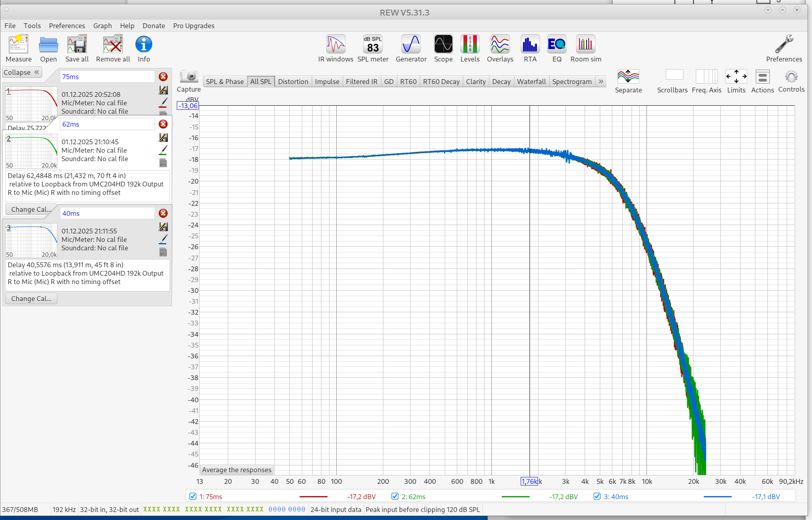Viewport: 812px width, 520px height.
Task: Open the Scope window
Action: pos(443,45)
